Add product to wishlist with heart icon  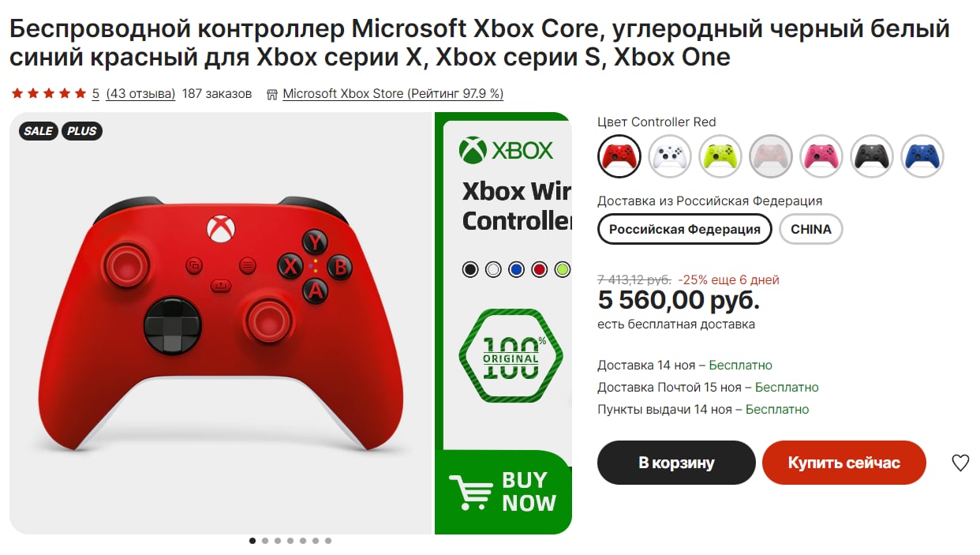pyautogui.click(x=959, y=463)
